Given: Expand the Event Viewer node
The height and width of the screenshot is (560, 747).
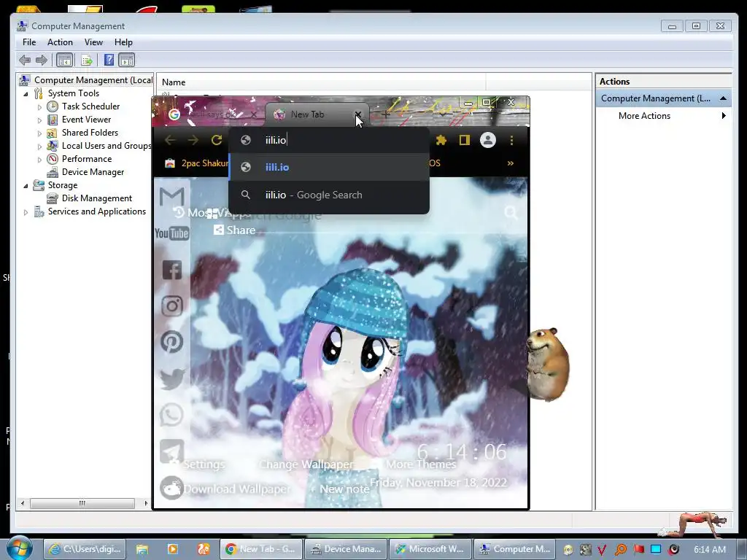Looking at the screenshot, I should [x=39, y=120].
